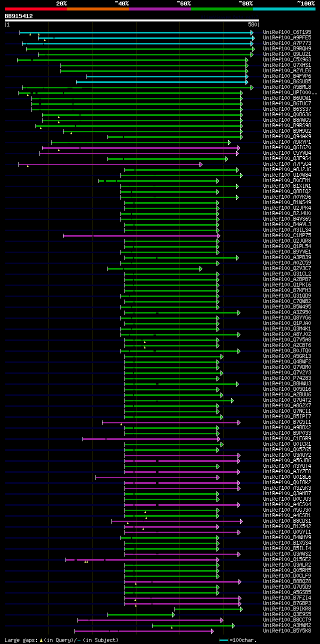Click the white query sequence bar
Screen dimensions: 320x644
click(132, 20)
